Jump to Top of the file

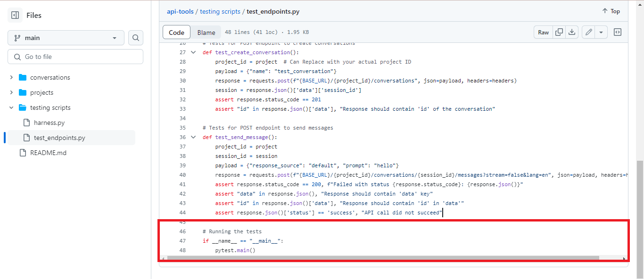611,11
